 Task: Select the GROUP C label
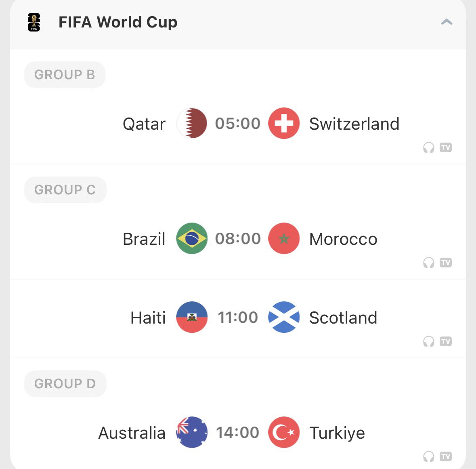click(x=65, y=190)
